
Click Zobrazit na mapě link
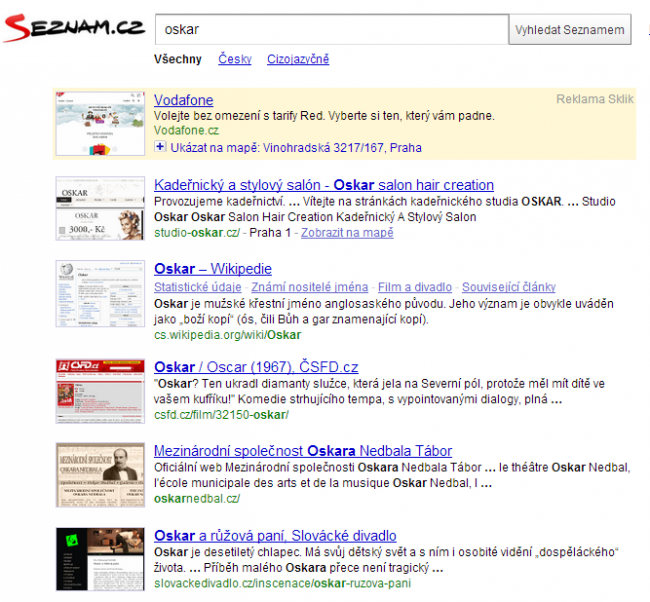click(x=347, y=233)
